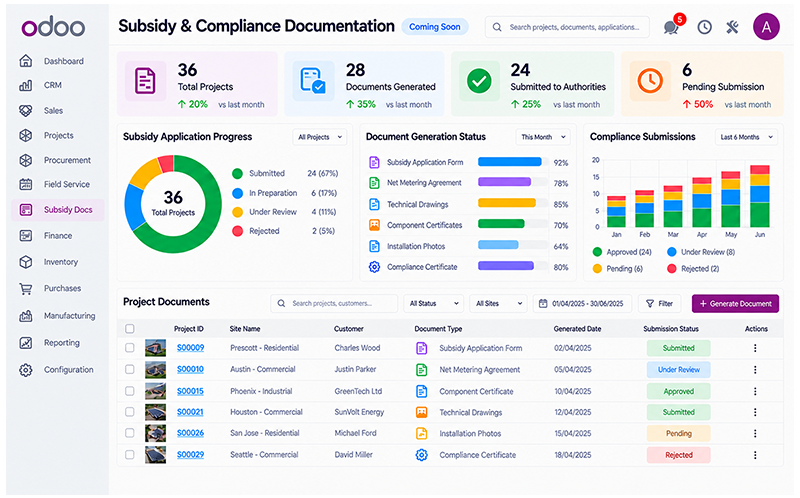The image size is (800, 498).
Task: Open actions menu for SunVolt Energy row
Action: (755, 412)
